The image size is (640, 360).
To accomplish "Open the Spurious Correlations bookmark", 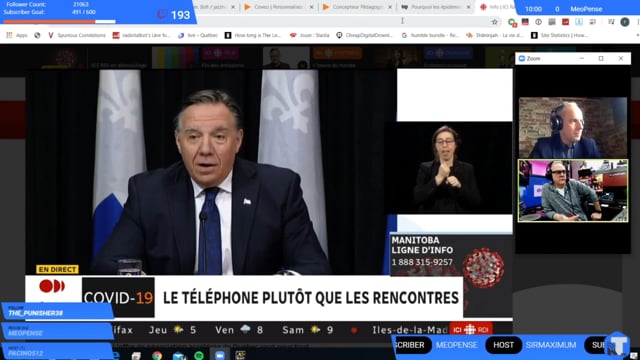I will [x=76, y=36].
